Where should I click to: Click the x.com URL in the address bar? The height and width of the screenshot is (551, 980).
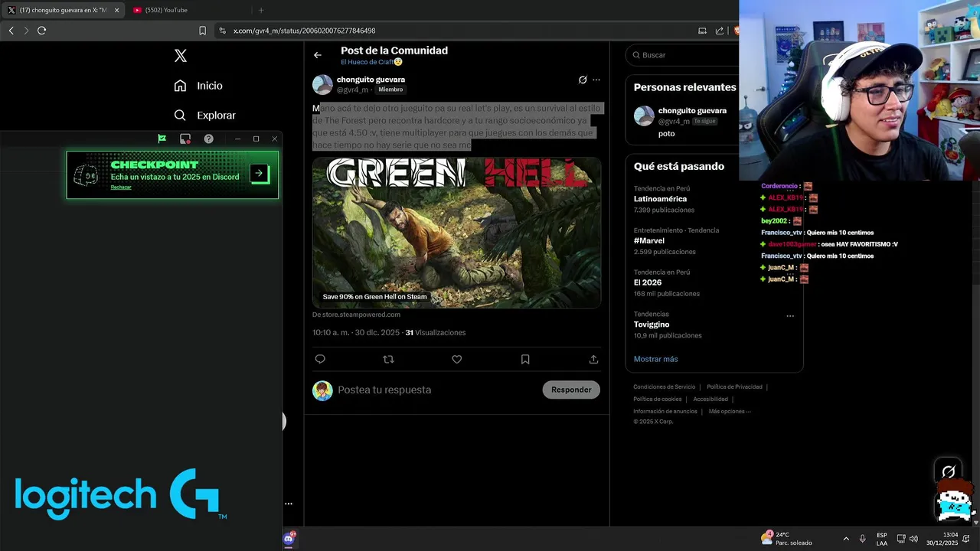pos(304,31)
